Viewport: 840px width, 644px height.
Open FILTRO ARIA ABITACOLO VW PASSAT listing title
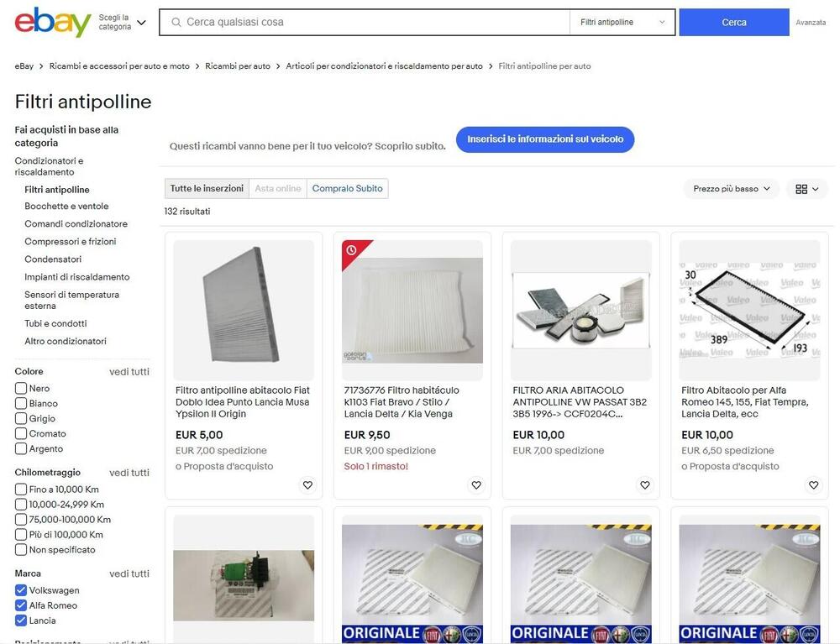pos(580,402)
